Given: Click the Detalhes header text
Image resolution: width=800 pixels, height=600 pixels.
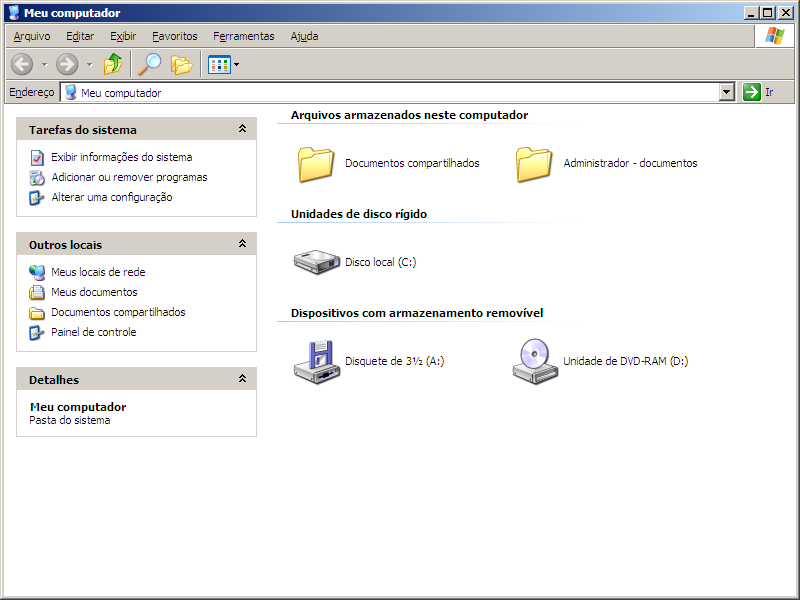Looking at the screenshot, I should [x=54, y=380].
